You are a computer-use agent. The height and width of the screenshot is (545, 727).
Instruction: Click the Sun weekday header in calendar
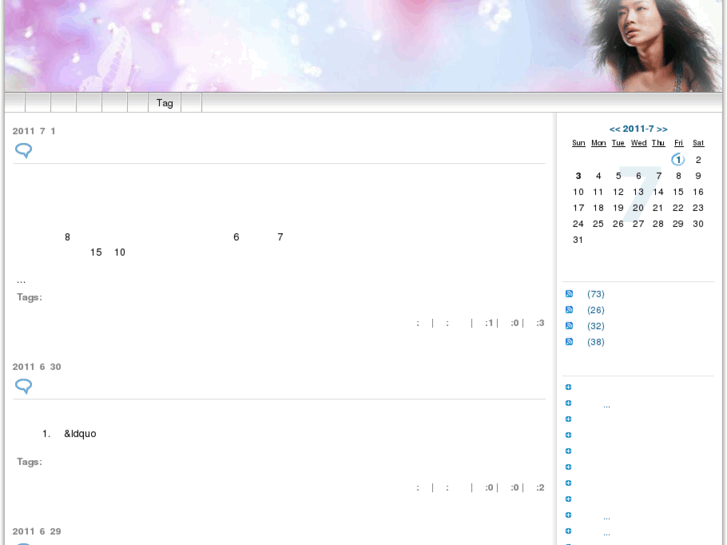click(x=578, y=143)
